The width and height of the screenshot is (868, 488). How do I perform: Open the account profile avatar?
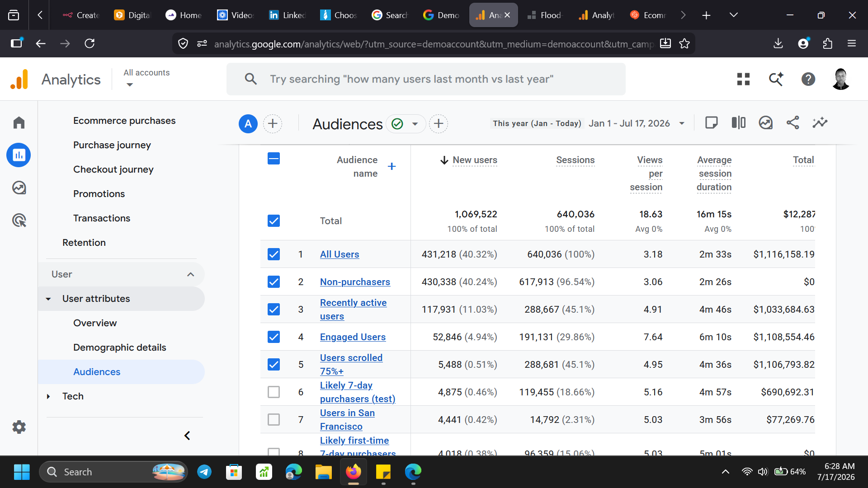841,79
